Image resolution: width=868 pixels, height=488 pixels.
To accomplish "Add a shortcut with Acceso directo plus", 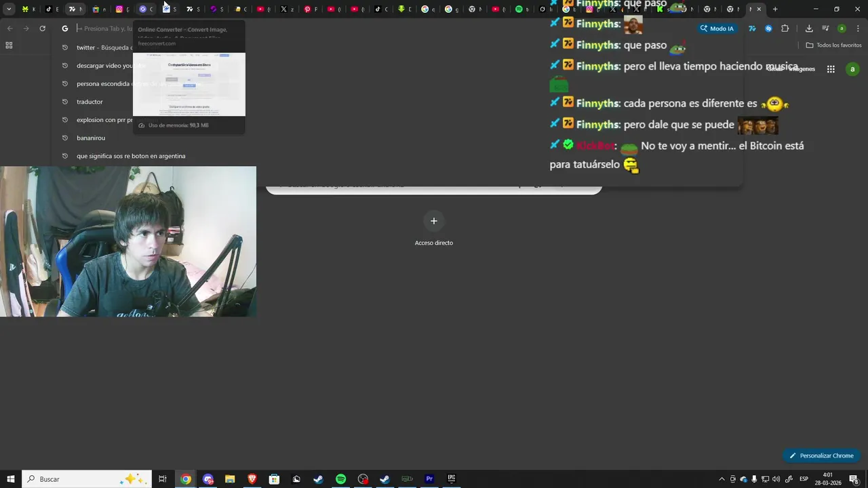I will (x=434, y=221).
